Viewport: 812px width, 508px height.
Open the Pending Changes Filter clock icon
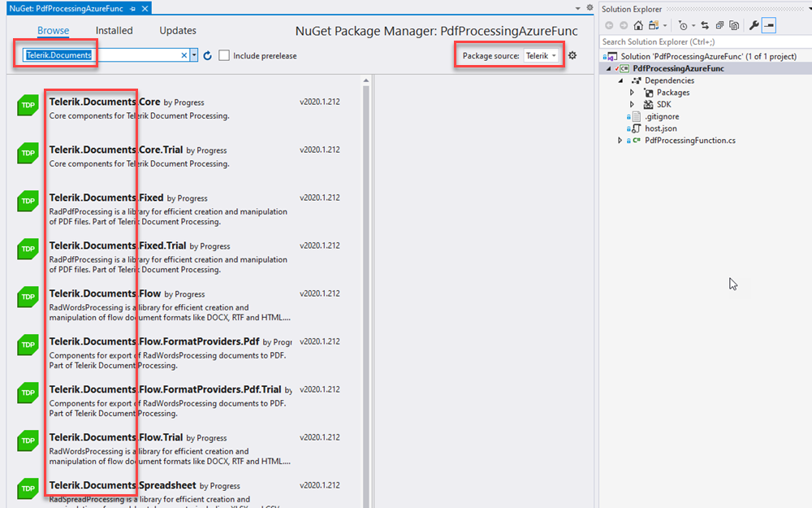click(683, 25)
